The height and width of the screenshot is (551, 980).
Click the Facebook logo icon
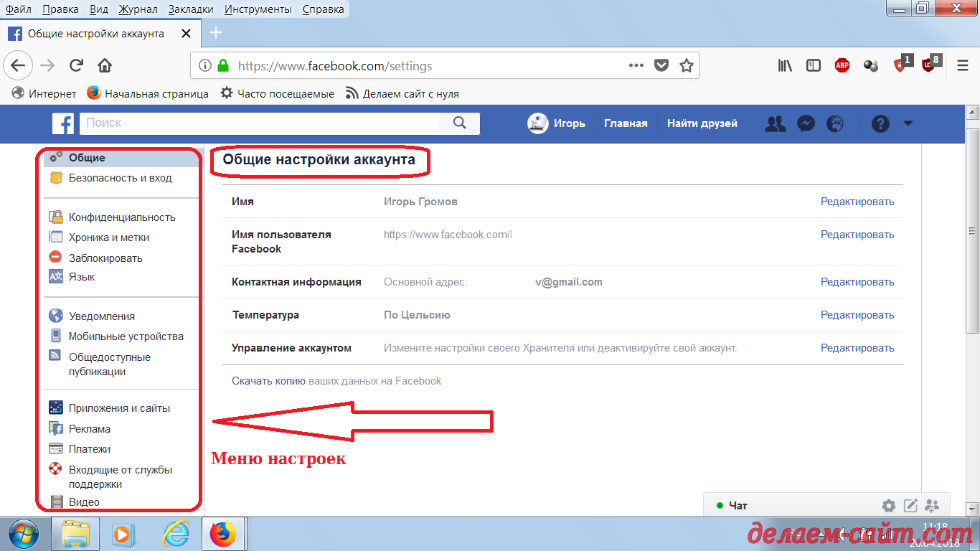point(63,123)
